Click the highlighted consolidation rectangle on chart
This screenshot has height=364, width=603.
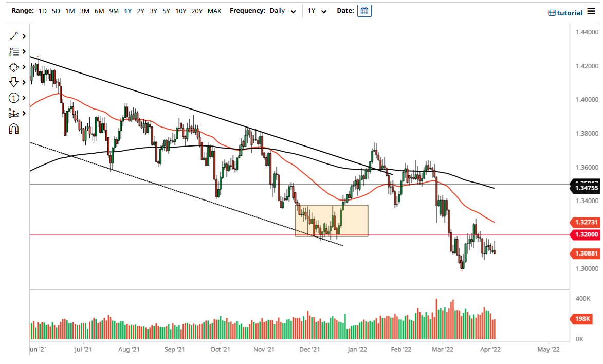[x=332, y=221]
